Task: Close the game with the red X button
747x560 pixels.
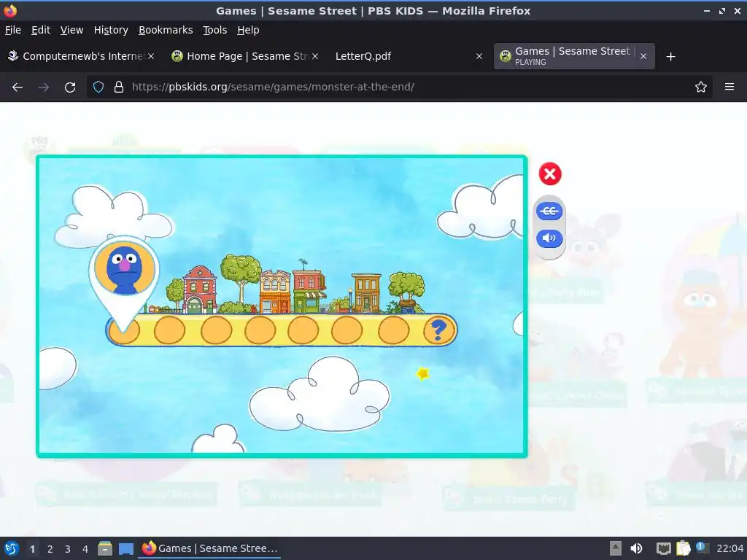Action: pyautogui.click(x=550, y=174)
